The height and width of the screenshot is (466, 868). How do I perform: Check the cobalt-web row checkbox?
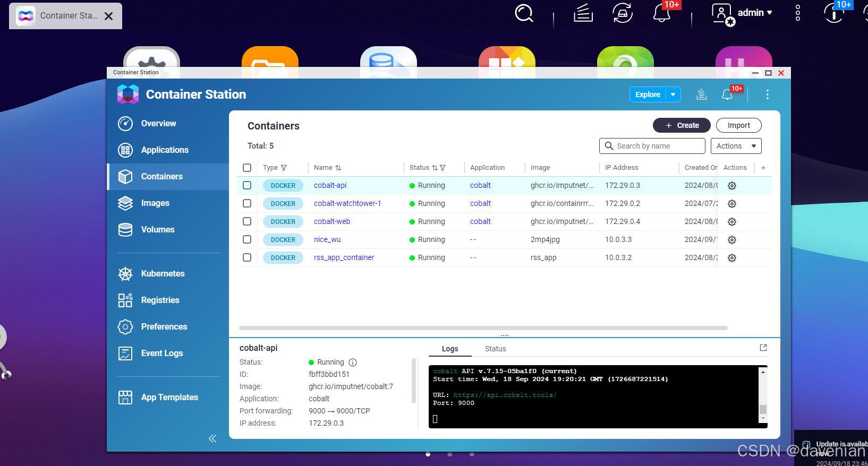(x=247, y=221)
